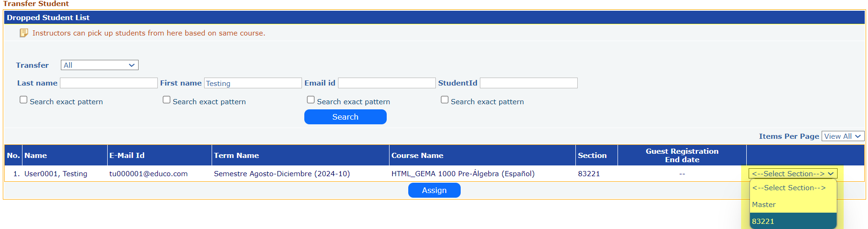Click into the Email id field
868x229 pixels.
387,83
